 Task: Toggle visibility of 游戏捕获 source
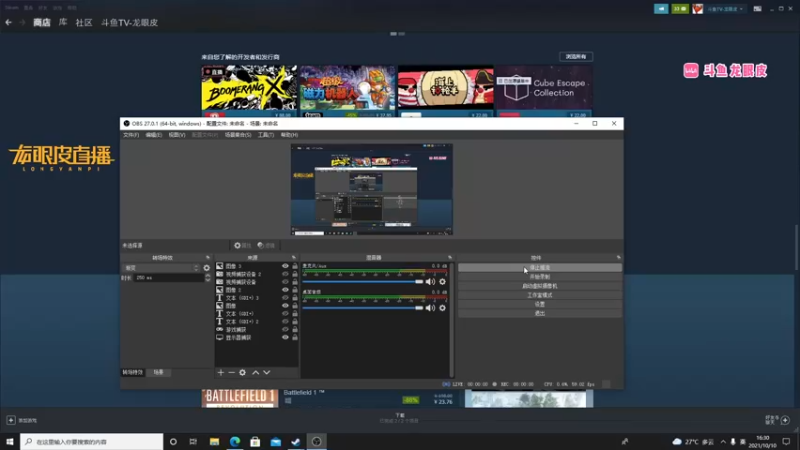(285, 330)
